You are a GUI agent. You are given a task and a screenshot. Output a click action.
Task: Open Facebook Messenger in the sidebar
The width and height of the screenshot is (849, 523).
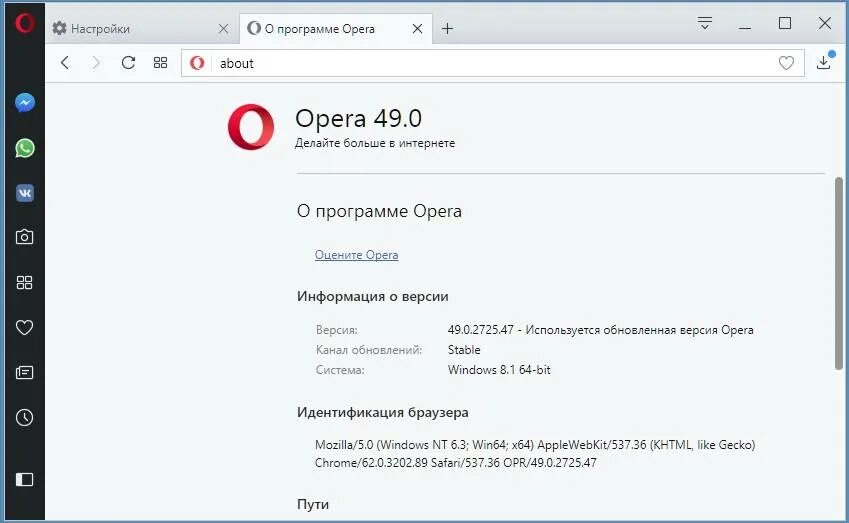point(25,103)
